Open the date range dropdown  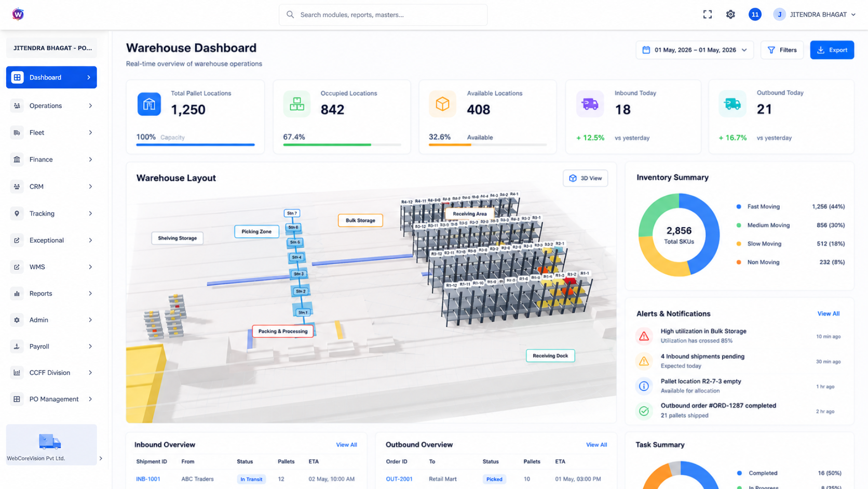coord(694,50)
